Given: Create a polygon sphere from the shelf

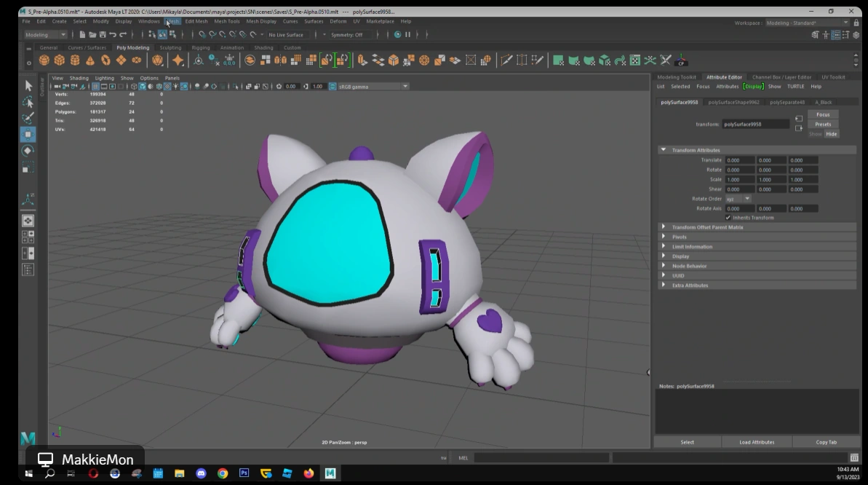Looking at the screenshot, I should point(44,60).
